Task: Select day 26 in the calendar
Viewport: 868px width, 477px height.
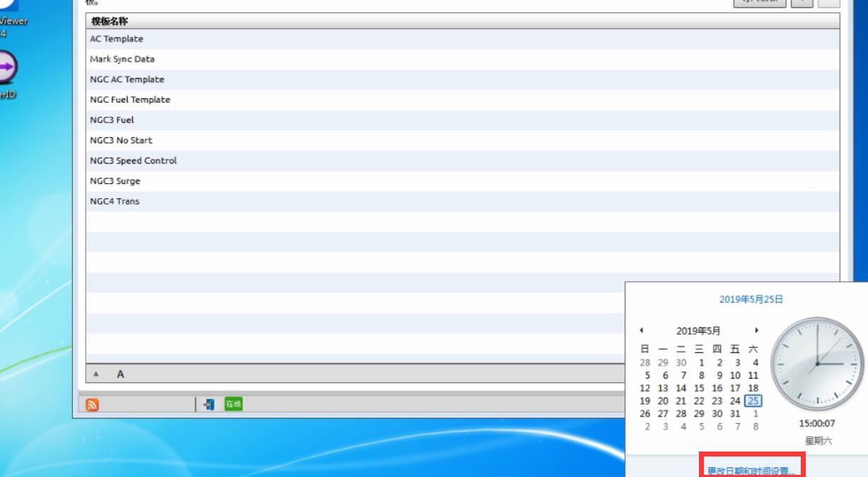Action: pos(645,413)
